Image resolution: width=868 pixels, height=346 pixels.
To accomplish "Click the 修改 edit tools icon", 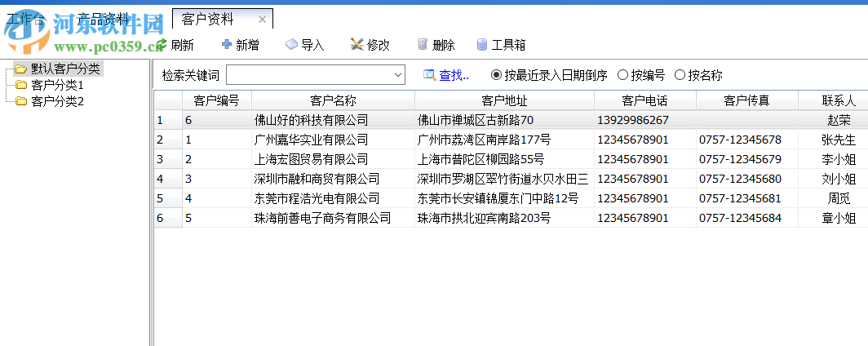I will 357,45.
